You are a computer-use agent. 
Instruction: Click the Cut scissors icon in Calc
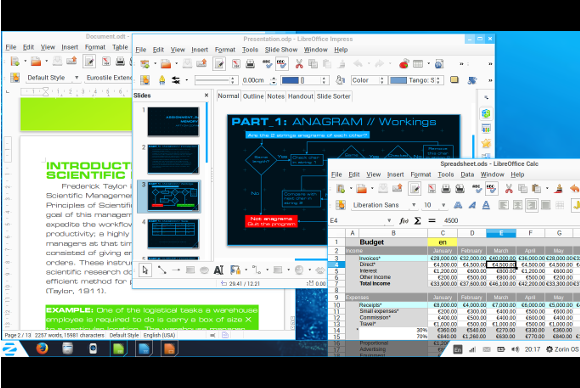coord(509,189)
